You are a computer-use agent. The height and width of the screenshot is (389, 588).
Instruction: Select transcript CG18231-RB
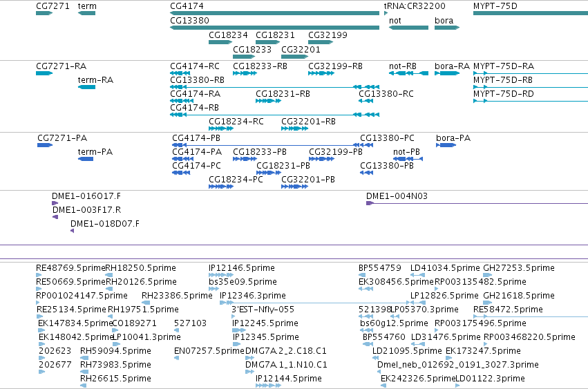[x=268, y=101]
